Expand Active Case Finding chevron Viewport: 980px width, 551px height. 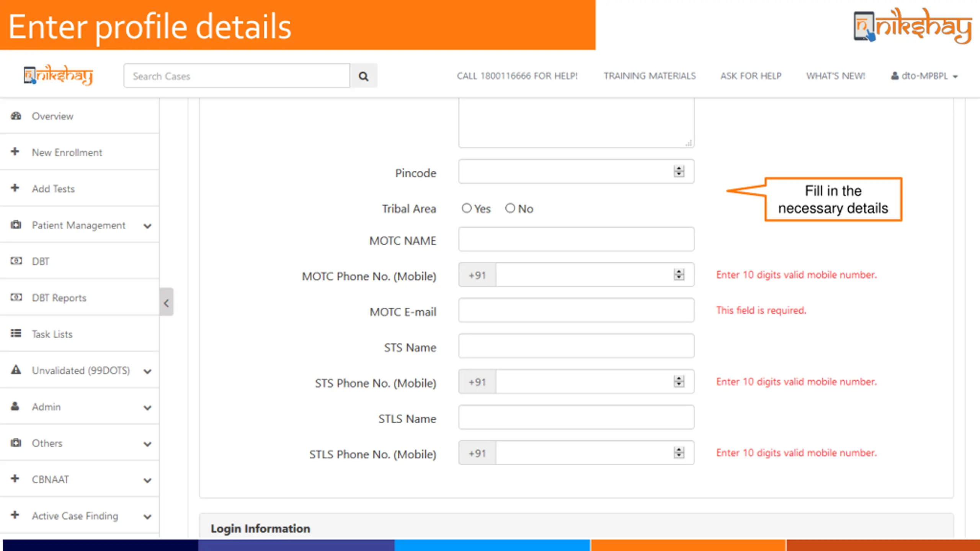147,517
